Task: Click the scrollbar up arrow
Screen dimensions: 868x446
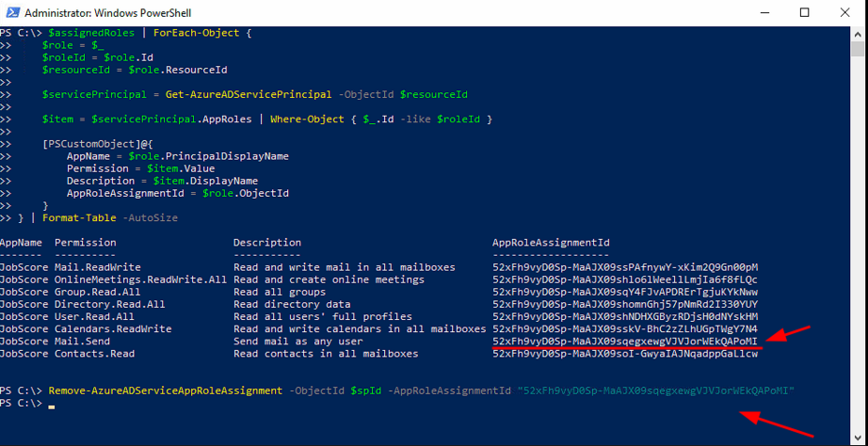Action: click(x=858, y=33)
